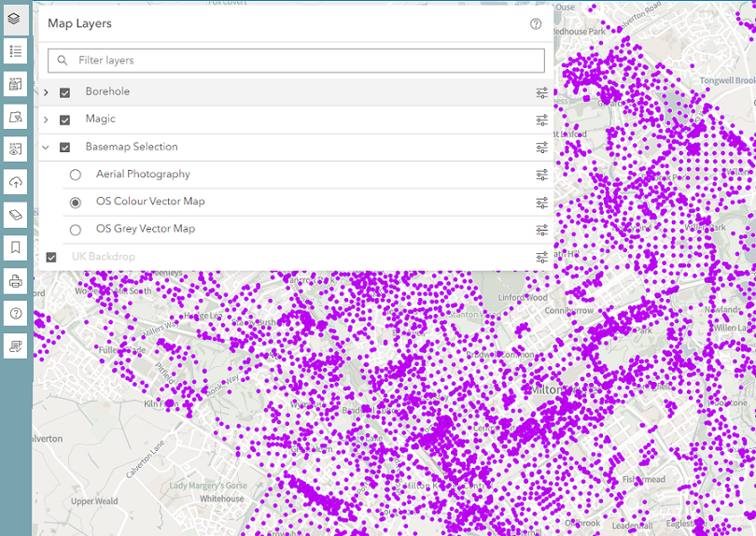Image resolution: width=756 pixels, height=536 pixels.
Task: Expand the Magic layer group chevron
Action: (47, 120)
